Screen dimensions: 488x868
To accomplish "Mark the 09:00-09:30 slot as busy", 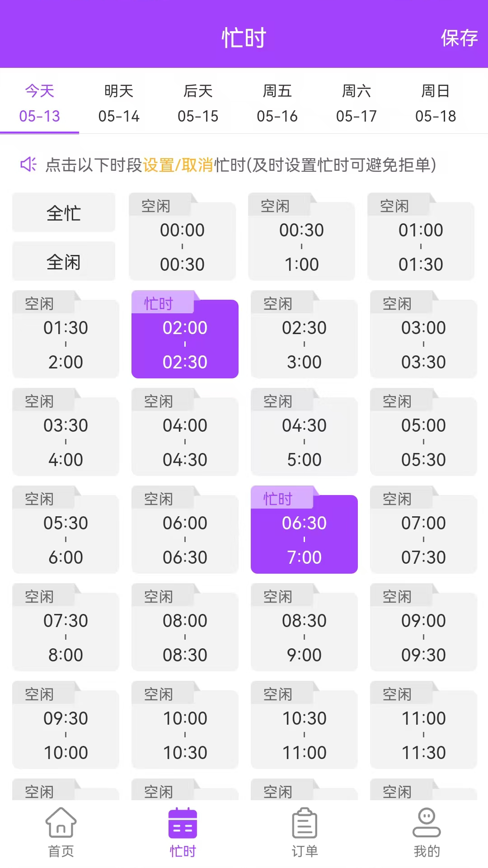I will [423, 632].
